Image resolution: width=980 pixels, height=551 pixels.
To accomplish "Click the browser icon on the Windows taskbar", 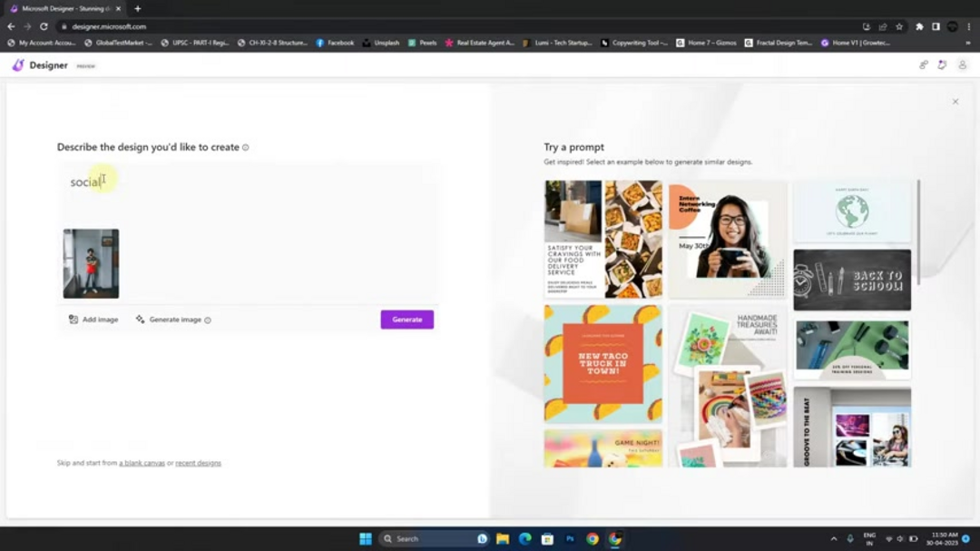I will 614,537.
